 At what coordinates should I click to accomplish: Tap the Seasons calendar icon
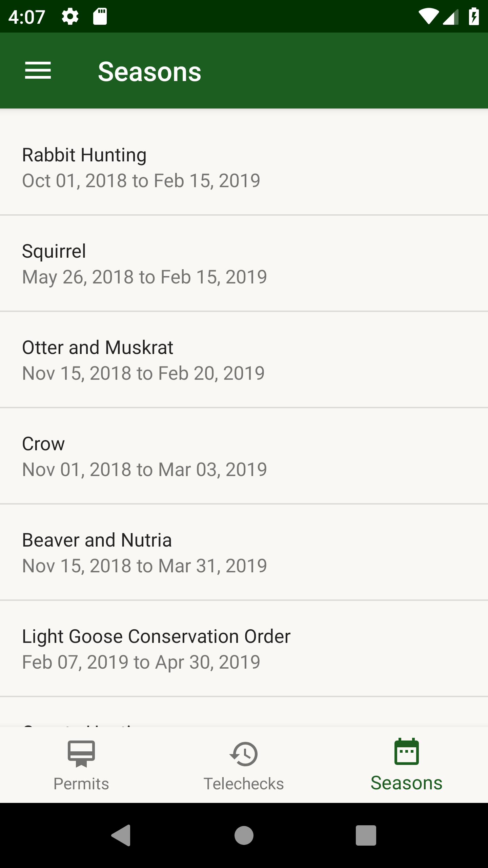(x=407, y=752)
